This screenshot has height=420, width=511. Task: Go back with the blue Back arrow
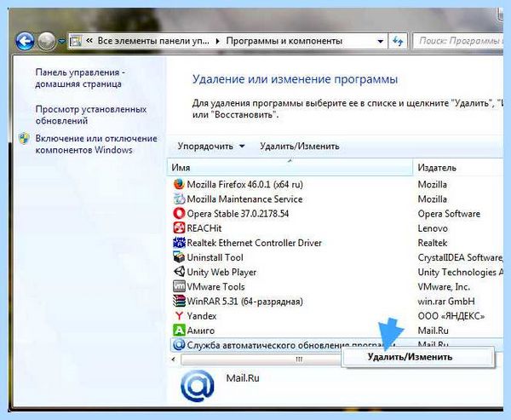coord(25,42)
